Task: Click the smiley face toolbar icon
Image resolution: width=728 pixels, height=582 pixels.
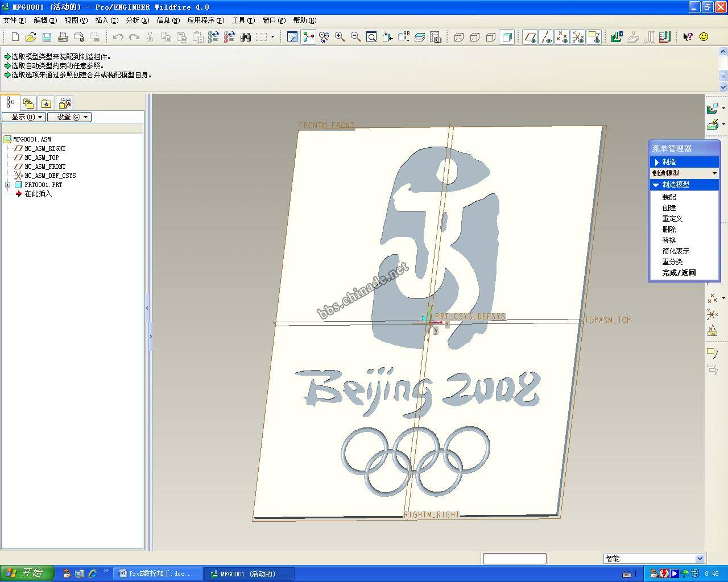Action: pos(704,37)
